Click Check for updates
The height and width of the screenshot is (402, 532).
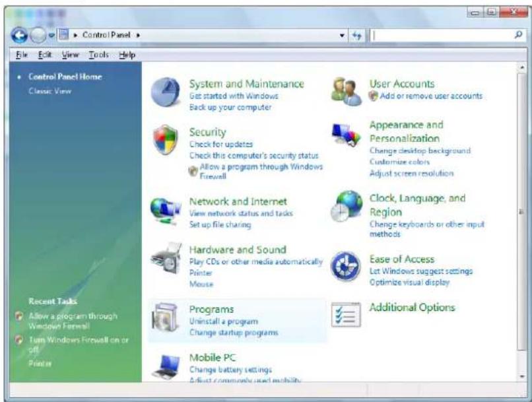click(221, 144)
